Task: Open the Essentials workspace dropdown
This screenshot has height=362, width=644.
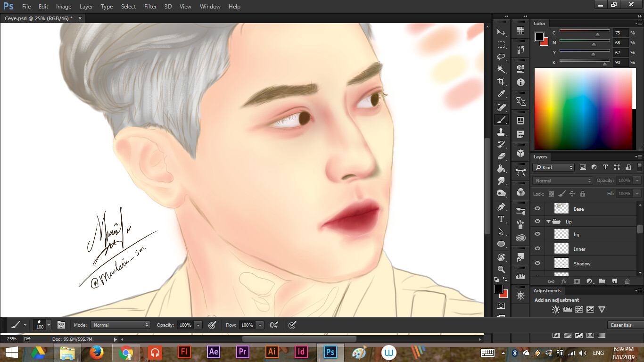Action: 625,325
